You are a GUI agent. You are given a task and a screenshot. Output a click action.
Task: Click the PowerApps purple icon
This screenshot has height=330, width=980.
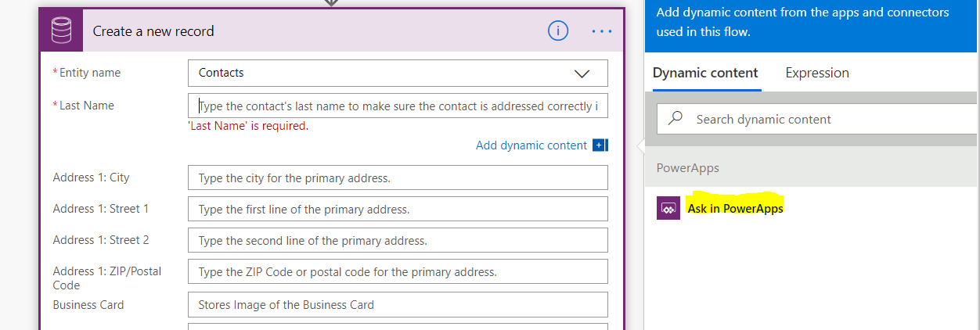click(668, 209)
